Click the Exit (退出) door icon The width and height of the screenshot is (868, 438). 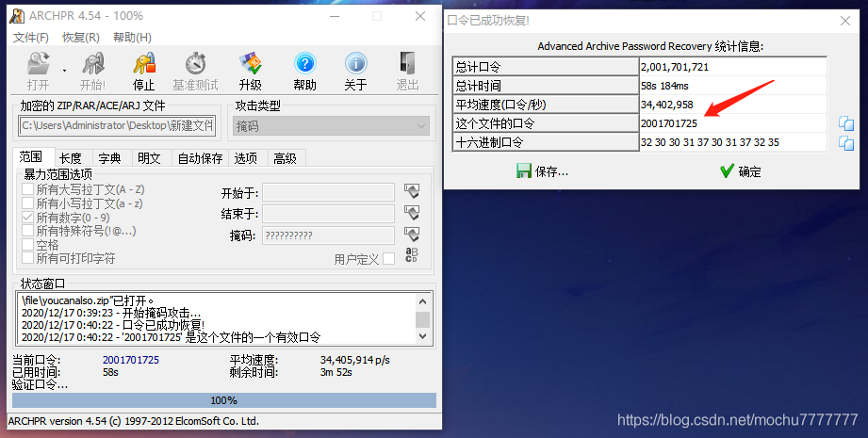[x=407, y=64]
